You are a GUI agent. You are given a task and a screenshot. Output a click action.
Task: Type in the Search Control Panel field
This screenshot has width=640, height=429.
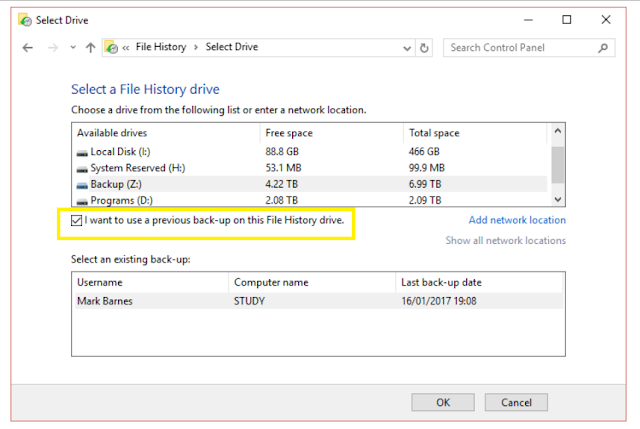tap(520, 47)
